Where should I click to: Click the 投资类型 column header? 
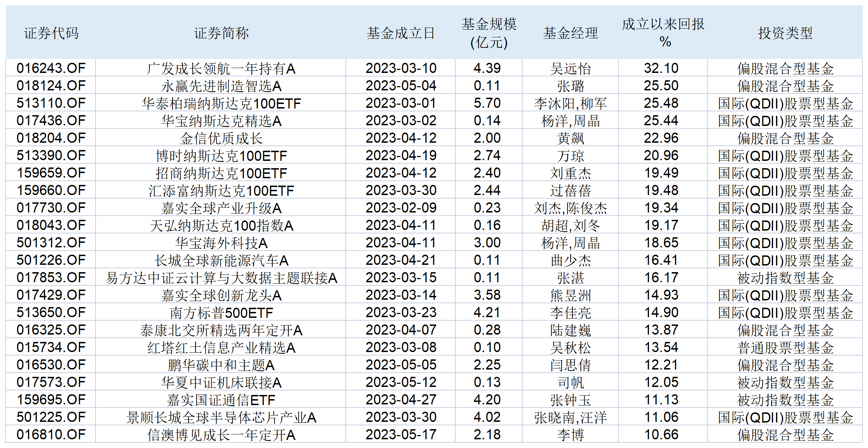[785, 33]
